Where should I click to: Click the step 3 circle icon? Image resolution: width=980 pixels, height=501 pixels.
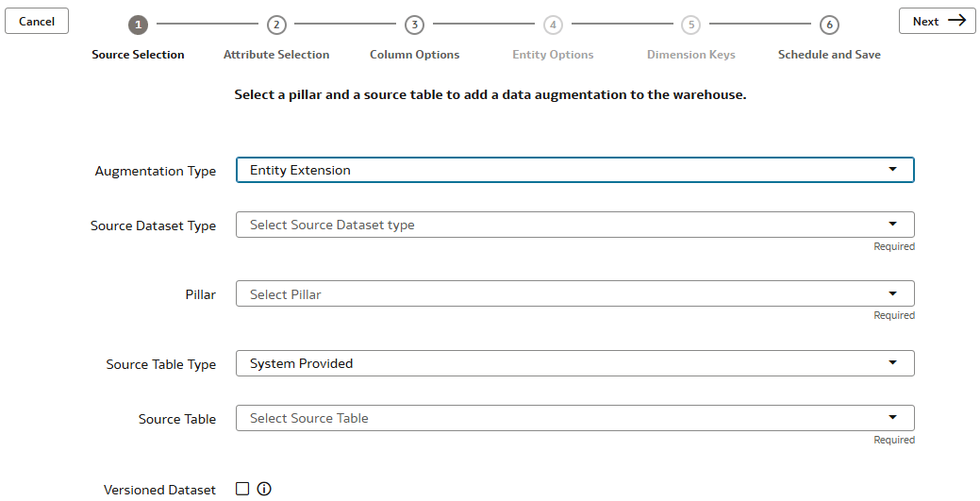(414, 25)
